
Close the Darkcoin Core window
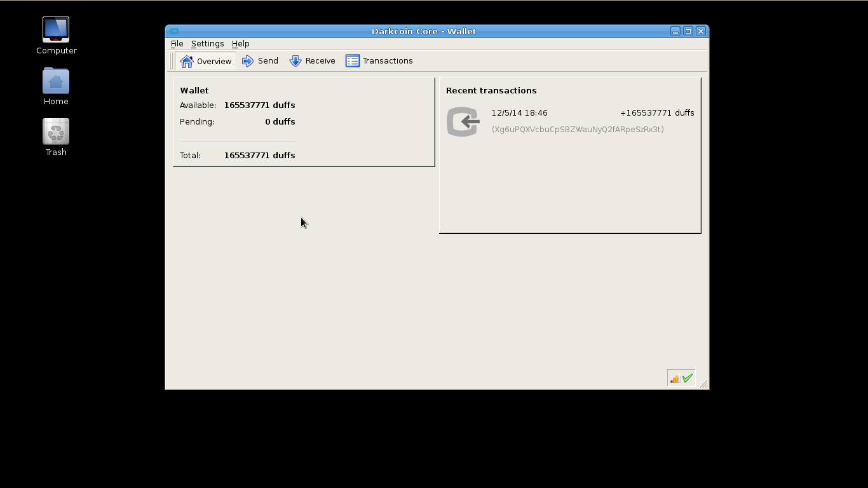click(x=701, y=31)
